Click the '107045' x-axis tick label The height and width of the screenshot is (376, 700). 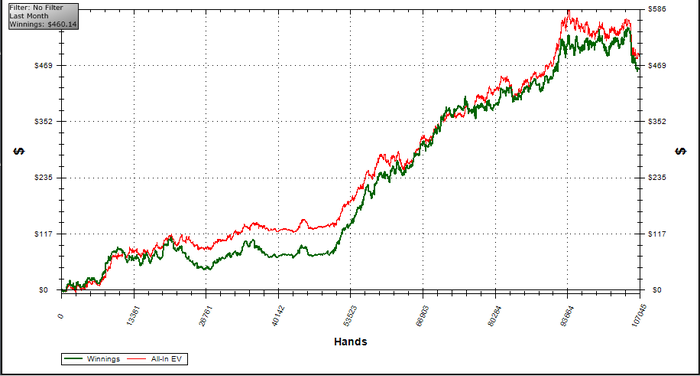639,315
